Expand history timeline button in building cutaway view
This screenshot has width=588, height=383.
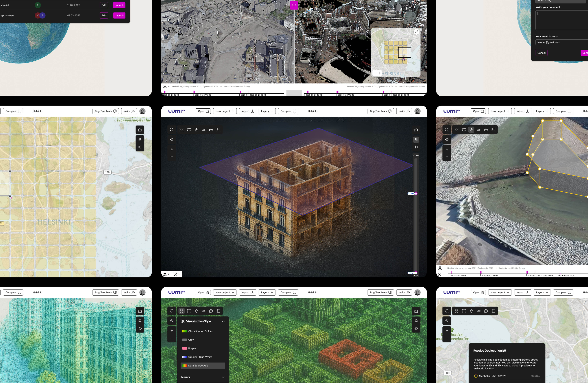[x=176, y=274]
